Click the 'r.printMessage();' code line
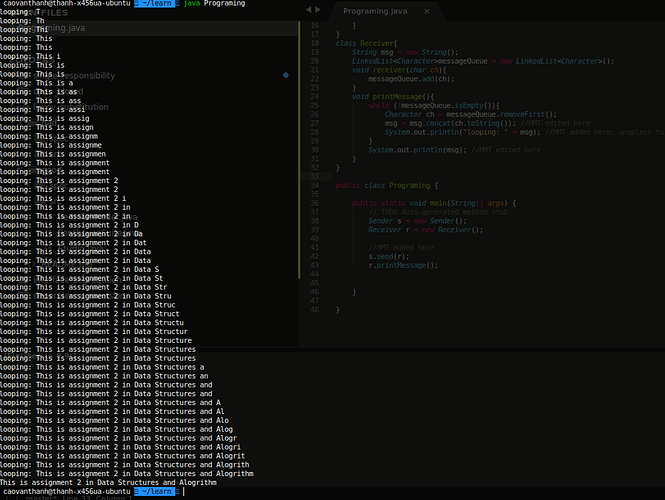Viewport: 665px width, 500px height. pyautogui.click(x=403, y=265)
